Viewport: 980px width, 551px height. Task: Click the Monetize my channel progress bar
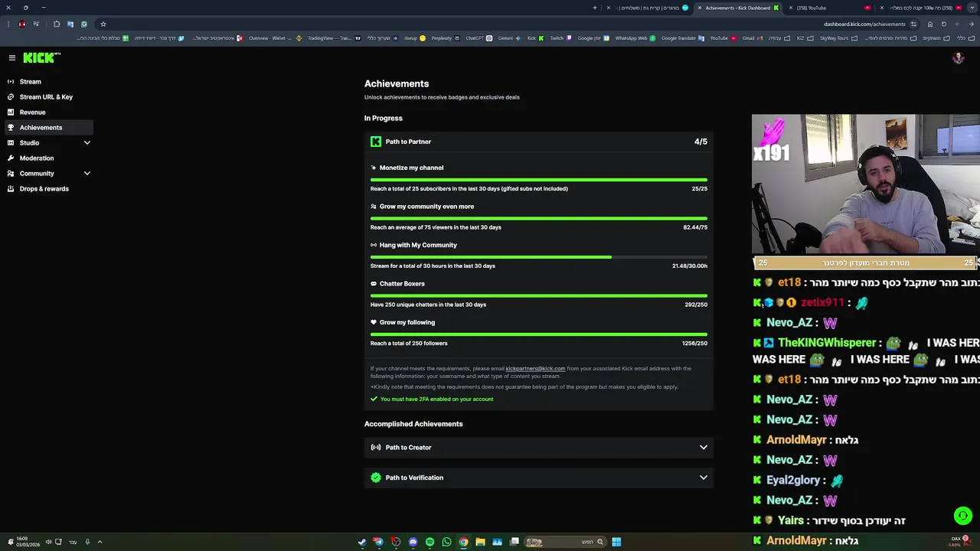pos(539,180)
